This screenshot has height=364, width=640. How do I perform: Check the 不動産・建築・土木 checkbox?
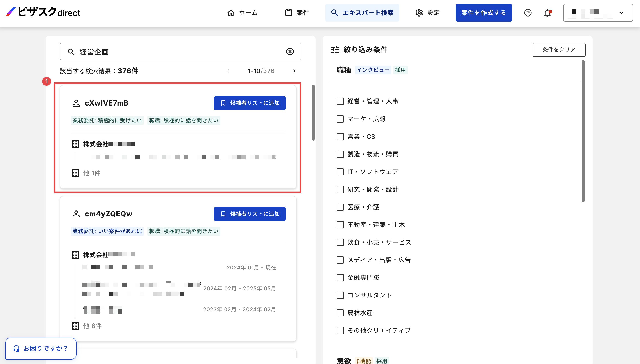(340, 225)
